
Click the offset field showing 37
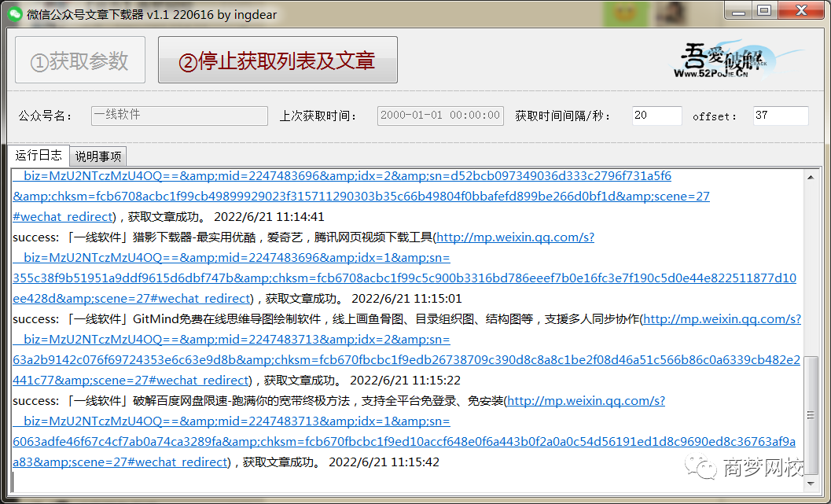point(781,116)
